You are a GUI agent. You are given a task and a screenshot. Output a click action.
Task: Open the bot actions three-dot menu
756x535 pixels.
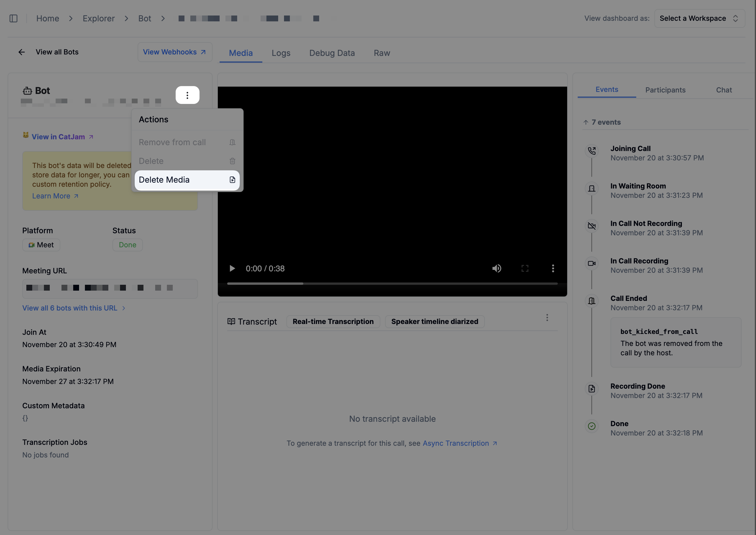(x=187, y=95)
